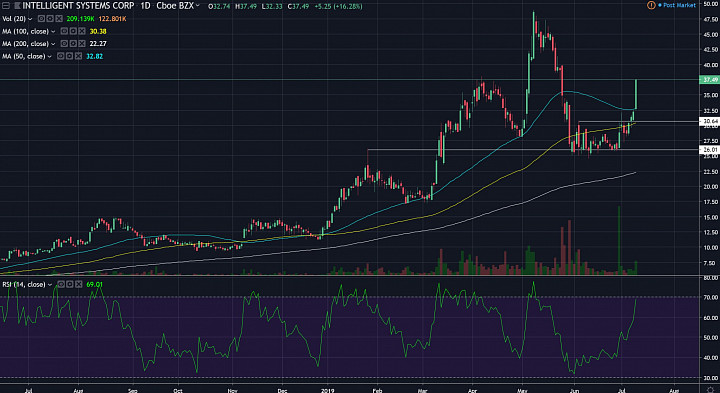Screen dimensions: 720x393
Task: Collapse the chart legend with the top-left box icon
Action: point(6,6)
